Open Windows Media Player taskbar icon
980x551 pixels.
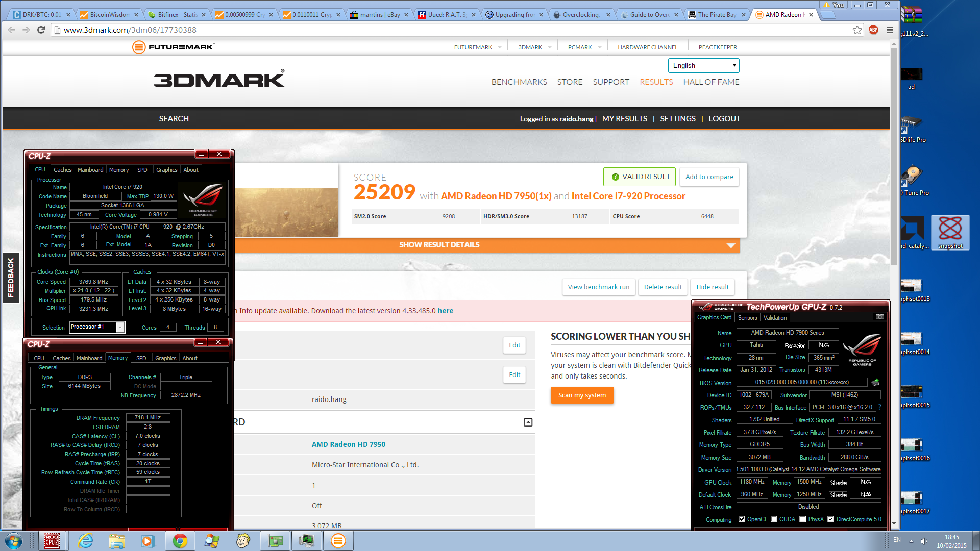click(x=148, y=541)
